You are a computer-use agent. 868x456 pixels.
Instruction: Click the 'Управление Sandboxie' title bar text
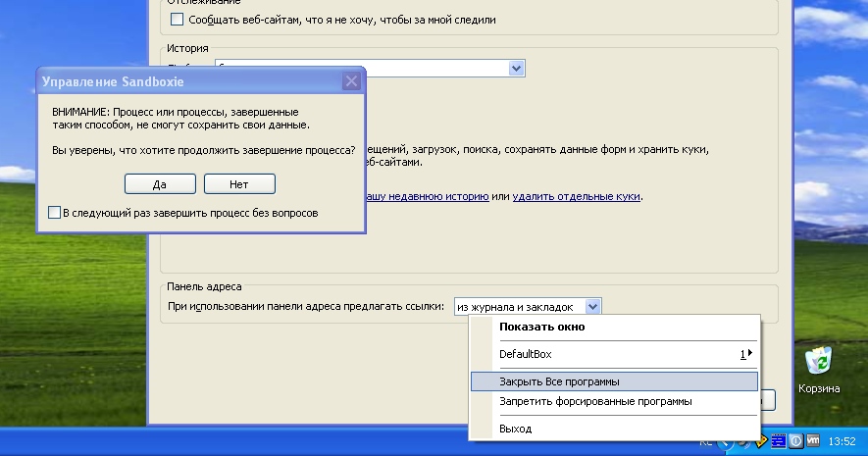coord(113,82)
